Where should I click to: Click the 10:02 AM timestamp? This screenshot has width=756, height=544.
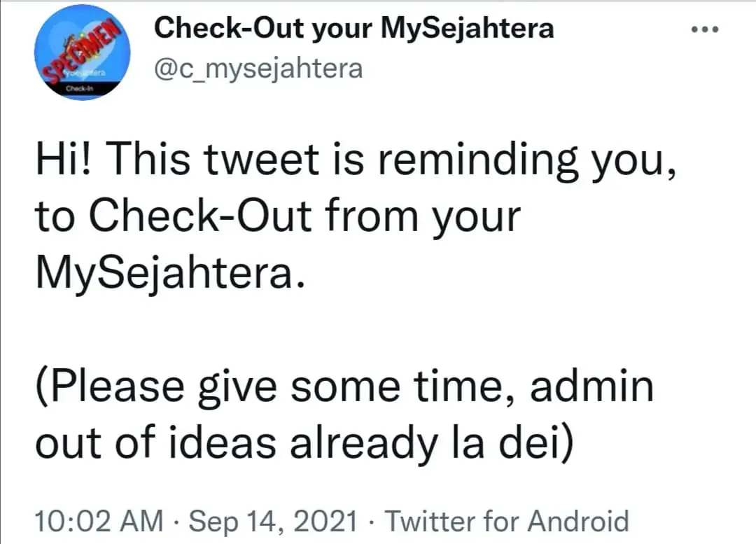click(99, 522)
